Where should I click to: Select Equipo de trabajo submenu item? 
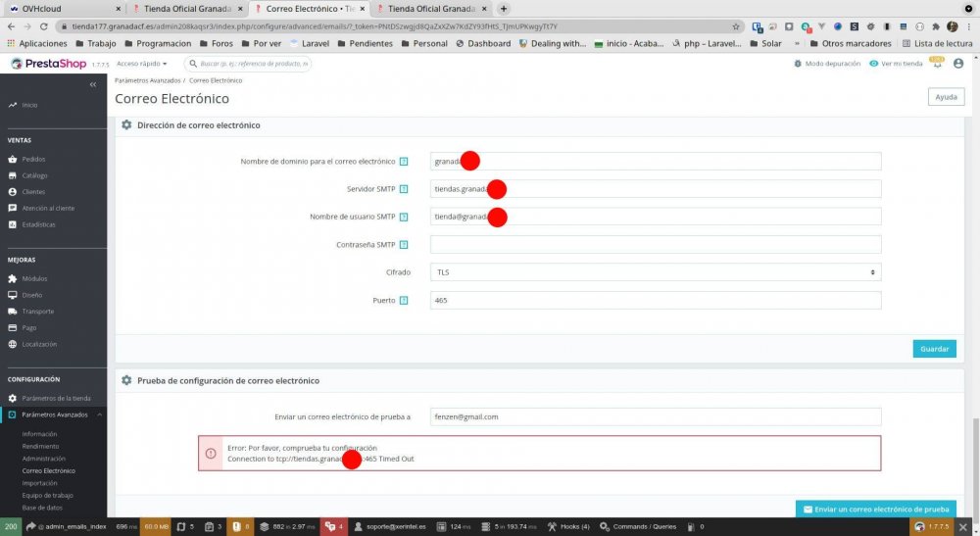tap(47, 496)
